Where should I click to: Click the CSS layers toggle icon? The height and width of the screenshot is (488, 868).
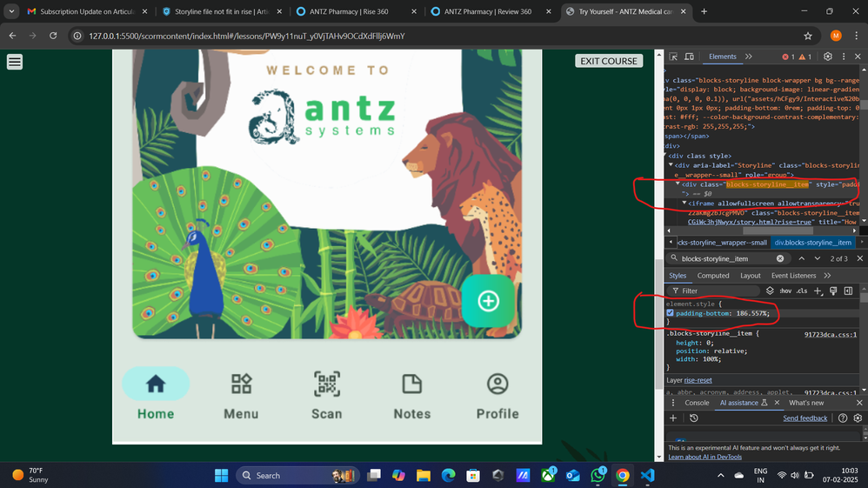click(770, 291)
